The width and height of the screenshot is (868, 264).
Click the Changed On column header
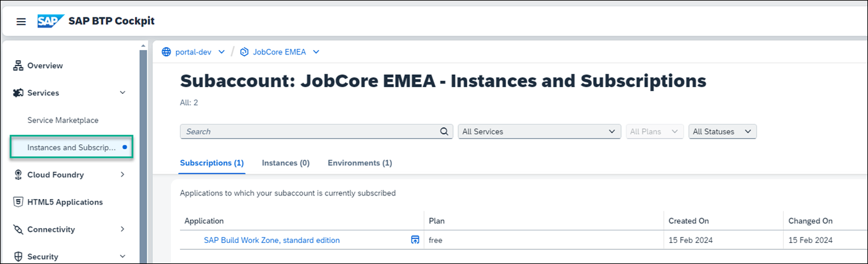810,221
